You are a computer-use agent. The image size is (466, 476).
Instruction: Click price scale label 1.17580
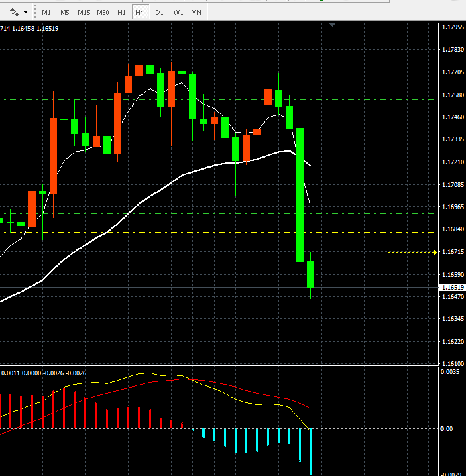click(x=453, y=95)
